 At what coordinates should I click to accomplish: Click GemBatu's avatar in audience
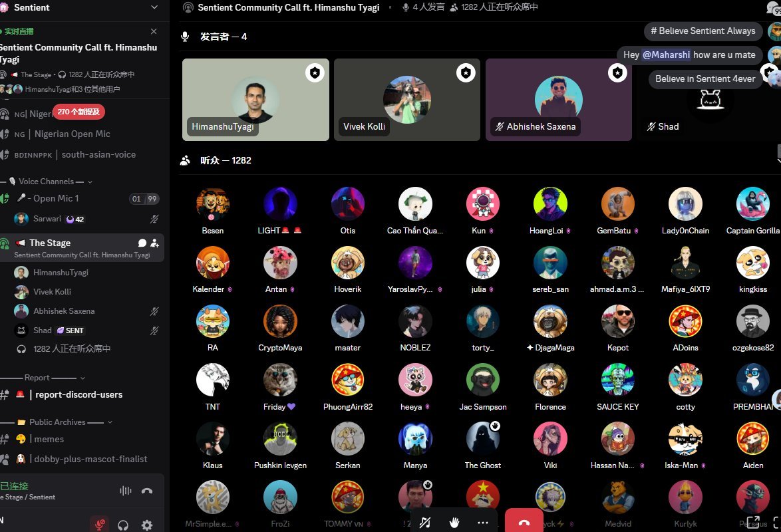click(617, 203)
